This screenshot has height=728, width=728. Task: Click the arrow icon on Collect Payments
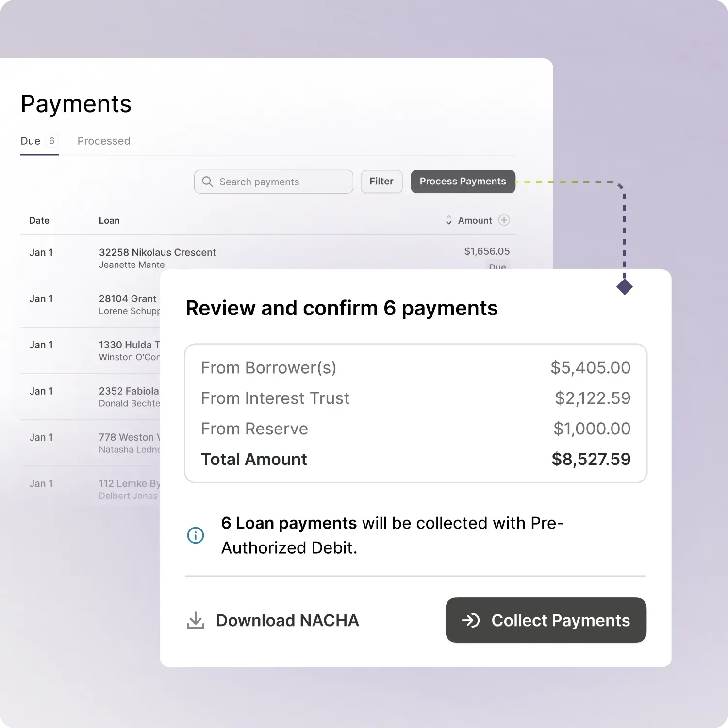point(470,620)
